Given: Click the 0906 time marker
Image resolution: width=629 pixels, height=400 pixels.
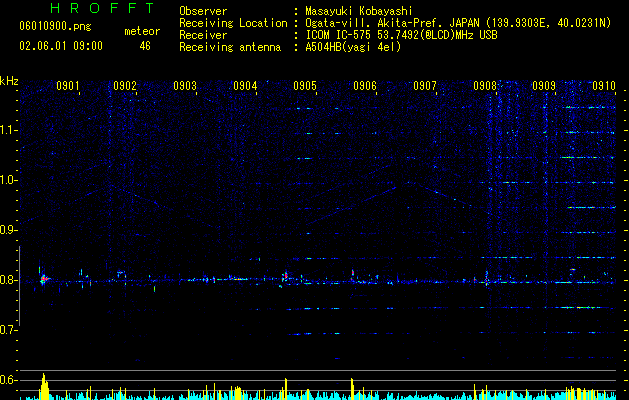Looking at the screenshot, I should point(365,86).
